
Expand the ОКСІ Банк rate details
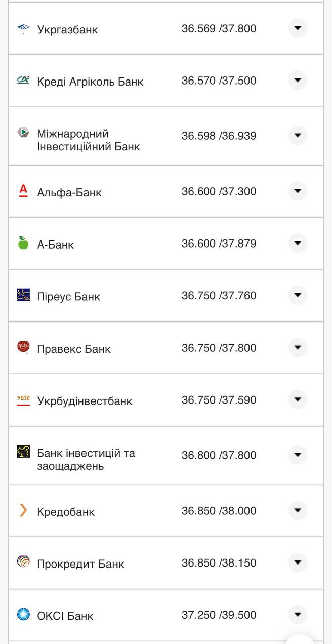click(x=298, y=614)
